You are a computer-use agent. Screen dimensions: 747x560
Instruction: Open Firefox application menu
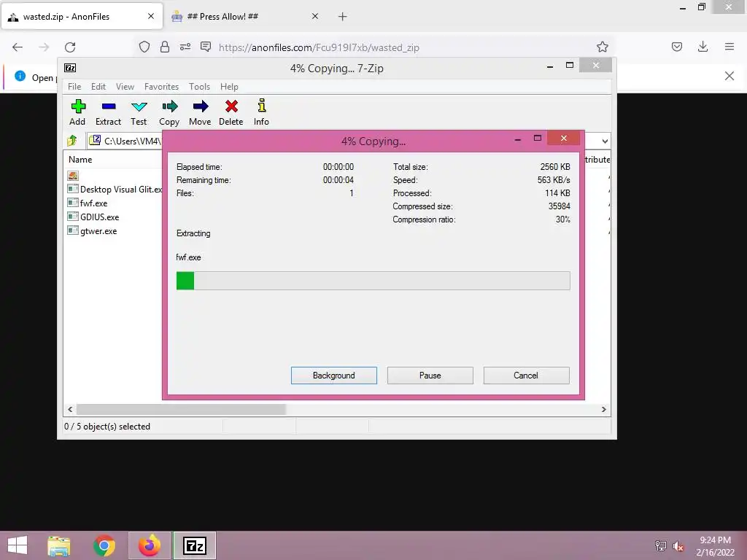pos(729,47)
